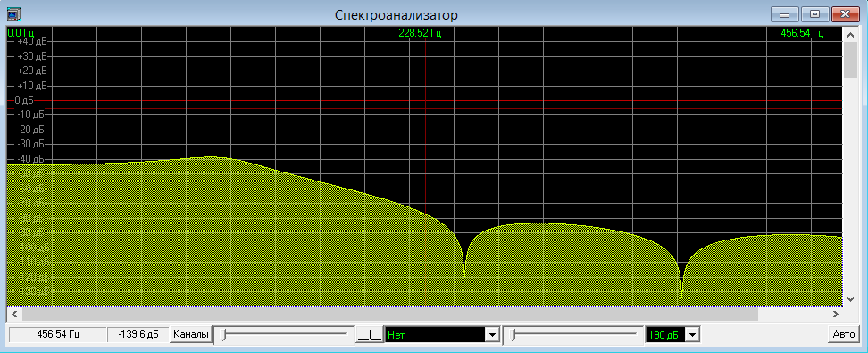This screenshot has width=868, height=353.
Task: Click the +20 дБ axis label
Action: tap(31, 71)
